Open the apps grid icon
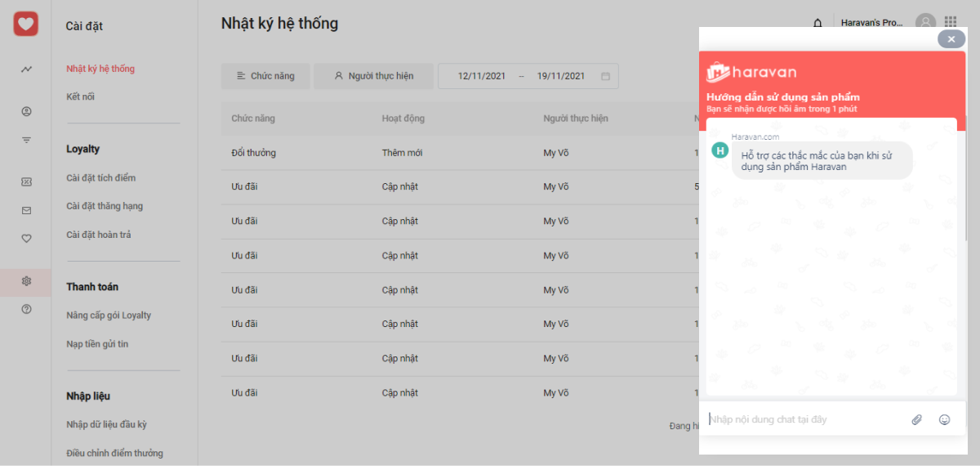Screen dimensions: 980x466 [x=951, y=22]
